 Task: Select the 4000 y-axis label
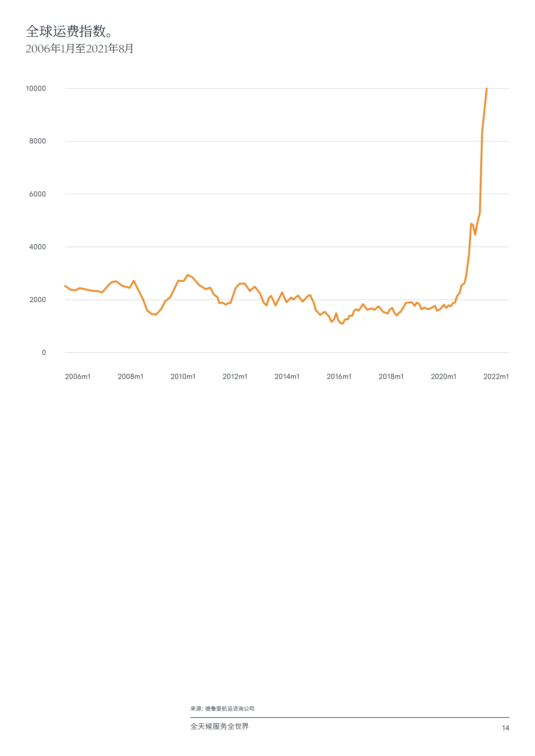(38, 247)
